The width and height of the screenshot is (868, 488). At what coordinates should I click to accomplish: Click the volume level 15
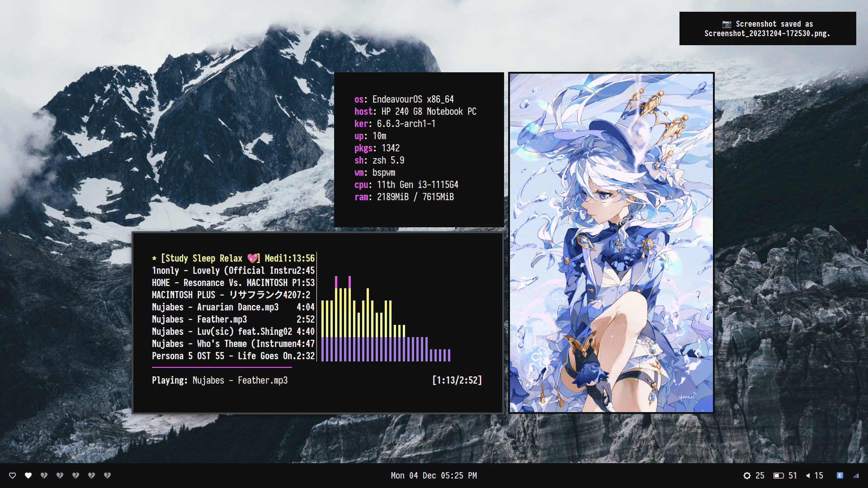click(x=819, y=475)
